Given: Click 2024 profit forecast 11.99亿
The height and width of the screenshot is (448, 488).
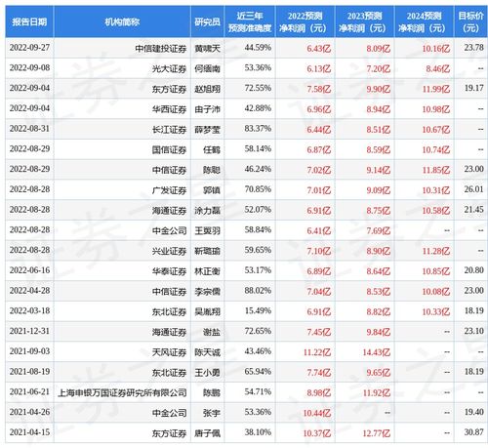Looking at the screenshot, I should 436,89.
